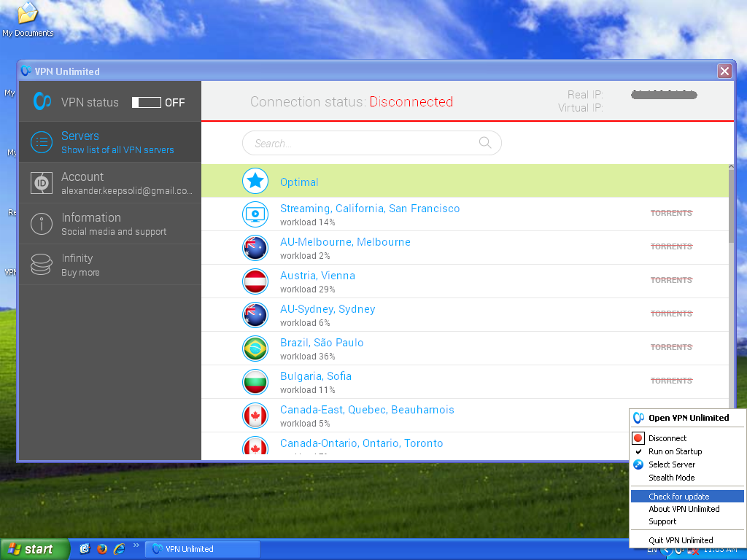Click Stealth Mode in tray menu
This screenshot has width=747, height=560.
(x=687, y=478)
